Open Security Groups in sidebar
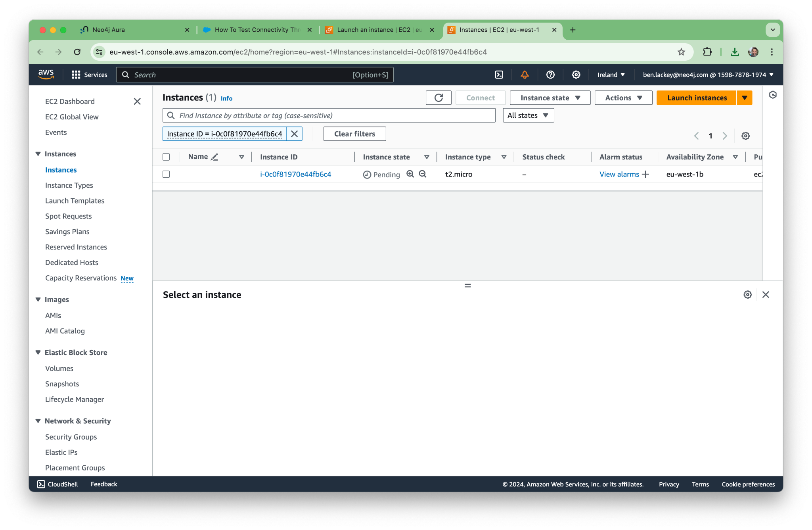Viewport: 812px width, 530px height. (71, 437)
